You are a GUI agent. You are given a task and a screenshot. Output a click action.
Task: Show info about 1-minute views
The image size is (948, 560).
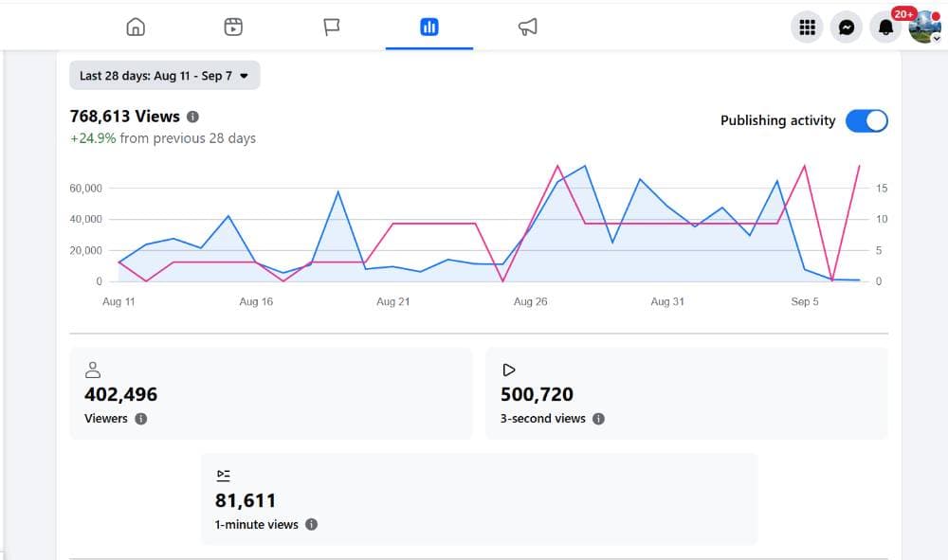pos(311,524)
